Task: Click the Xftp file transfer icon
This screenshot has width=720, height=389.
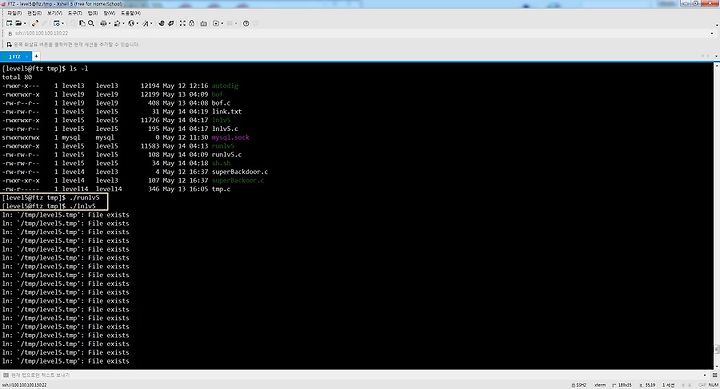Action: click(161, 23)
